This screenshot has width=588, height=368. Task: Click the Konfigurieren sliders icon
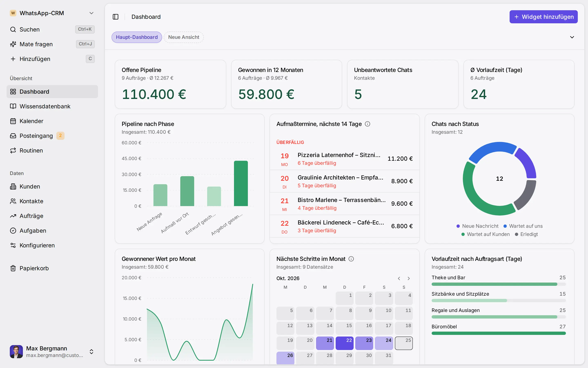click(13, 245)
